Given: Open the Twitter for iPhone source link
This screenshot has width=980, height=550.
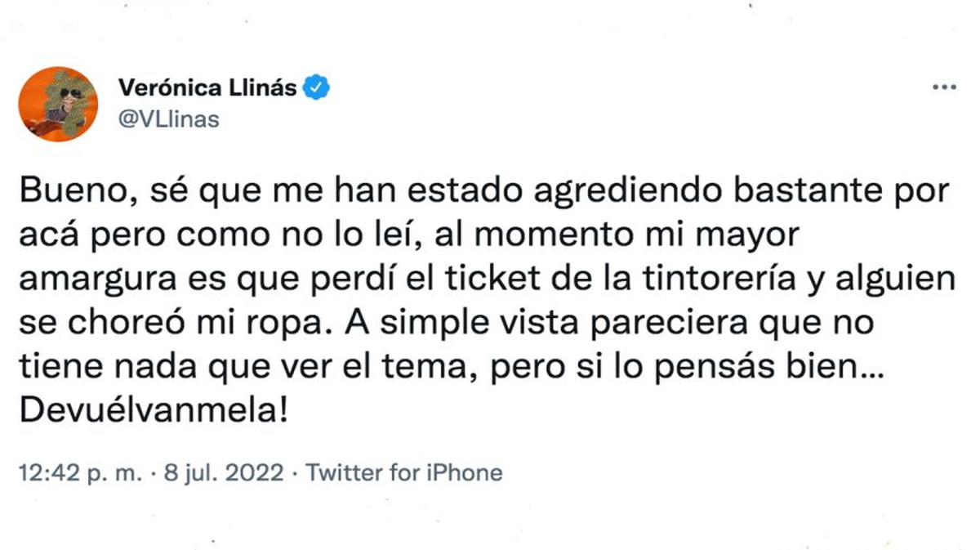Looking at the screenshot, I should click(x=403, y=472).
